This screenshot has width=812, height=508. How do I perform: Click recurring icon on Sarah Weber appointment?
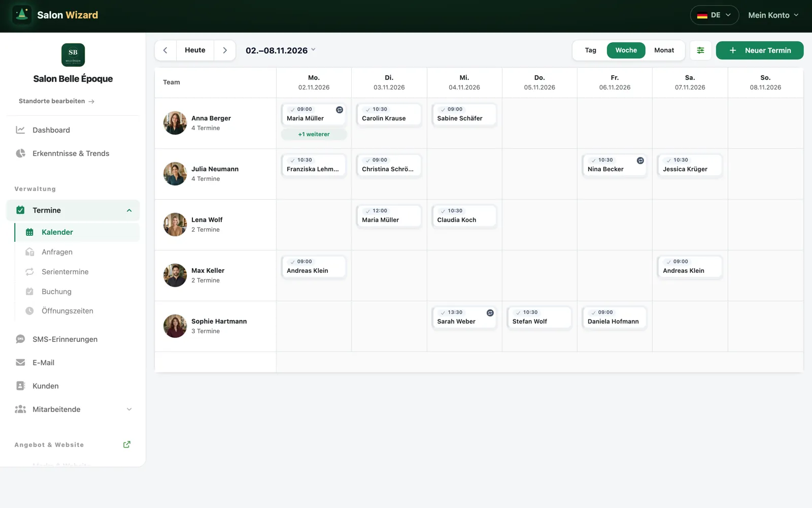pos(490,313)
